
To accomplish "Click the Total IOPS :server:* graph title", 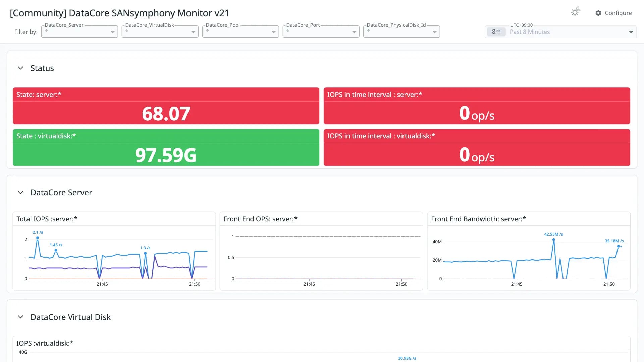I will pyautogui.click(x=47, y=219).
